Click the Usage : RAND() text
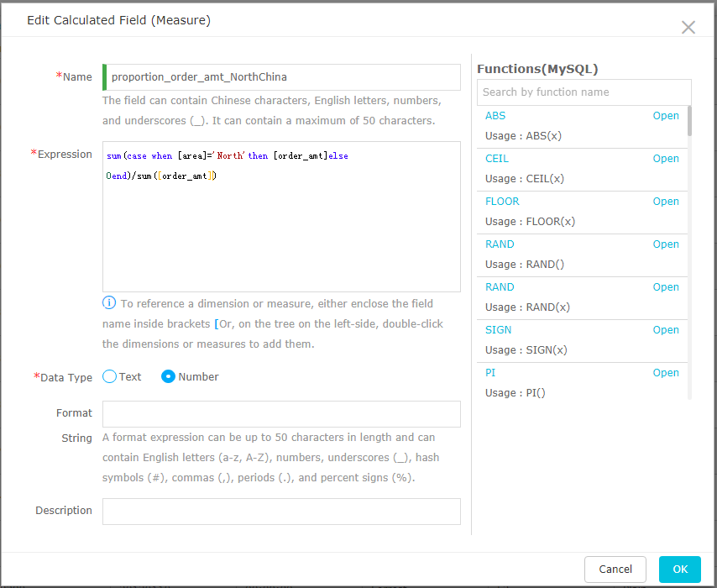 coord(525,265)
